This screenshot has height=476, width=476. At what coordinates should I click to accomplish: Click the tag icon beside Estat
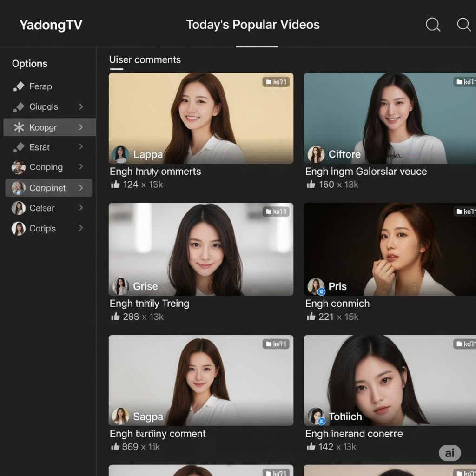click(19, 147)
